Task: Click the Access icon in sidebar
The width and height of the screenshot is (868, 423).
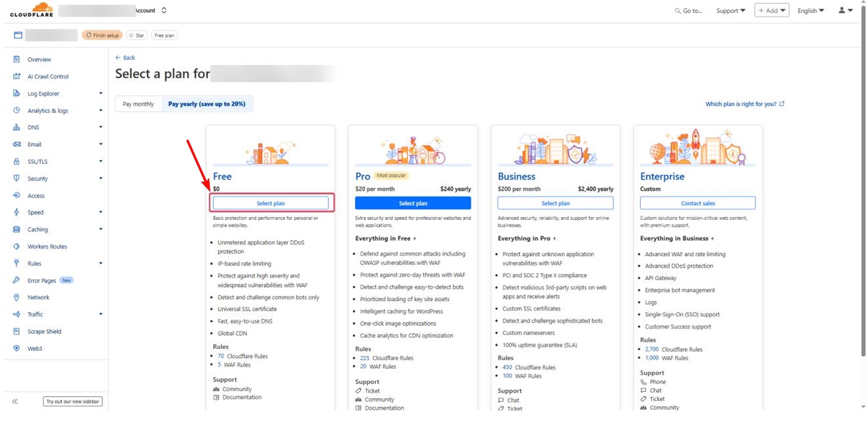Action: coord(16,196)
